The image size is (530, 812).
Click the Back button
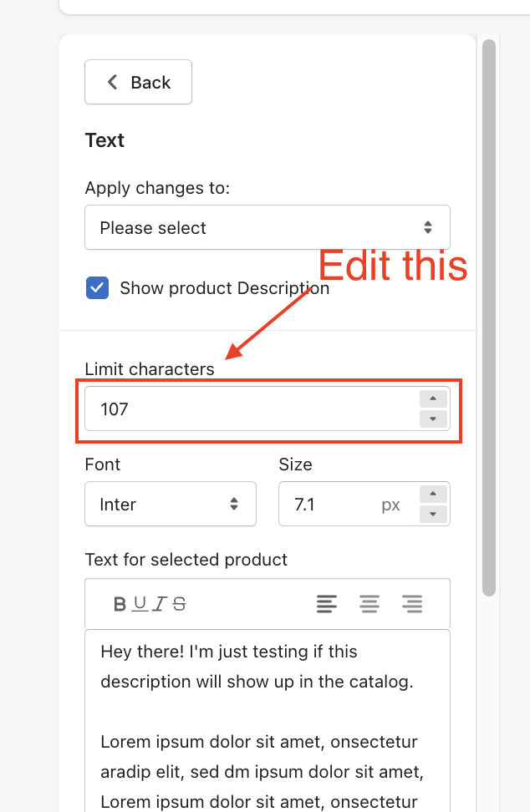click(139, 82)
